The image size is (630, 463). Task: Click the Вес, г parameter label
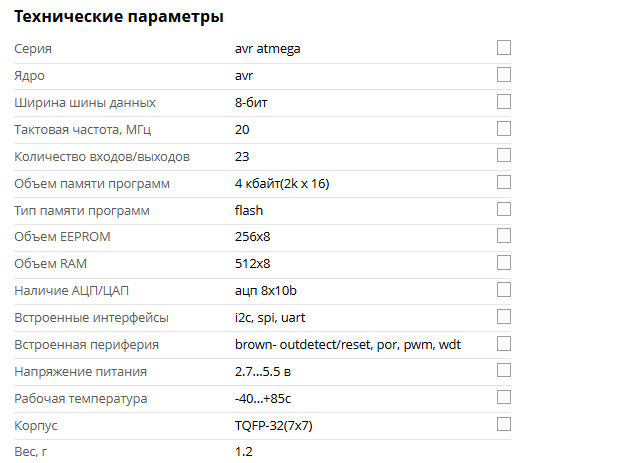pyautogui.click(x=31, y=452)
